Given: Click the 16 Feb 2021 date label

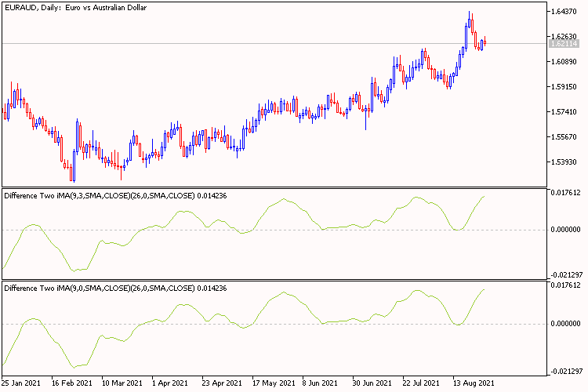Looking at the screenshot, I should [x=71, y=383].
